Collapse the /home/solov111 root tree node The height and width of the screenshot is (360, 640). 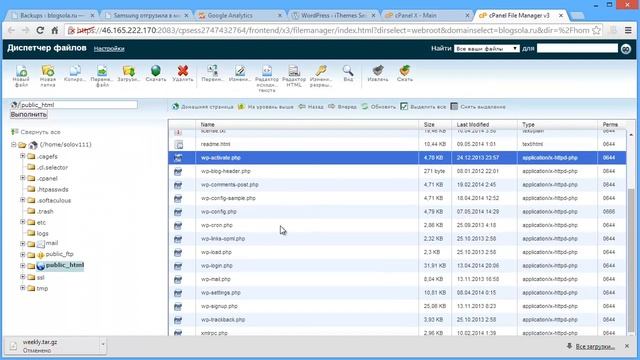13,144
